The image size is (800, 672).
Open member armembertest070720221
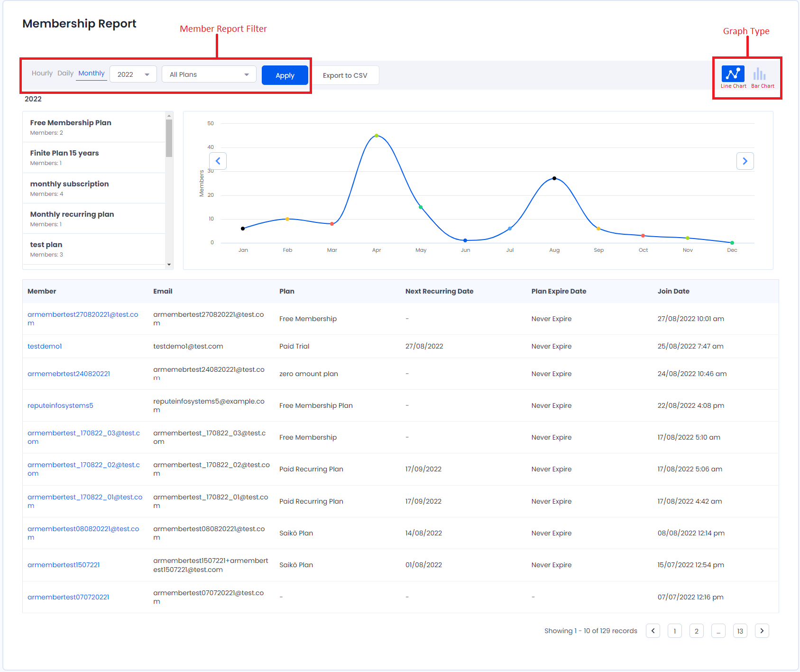(x=68, y=597)
